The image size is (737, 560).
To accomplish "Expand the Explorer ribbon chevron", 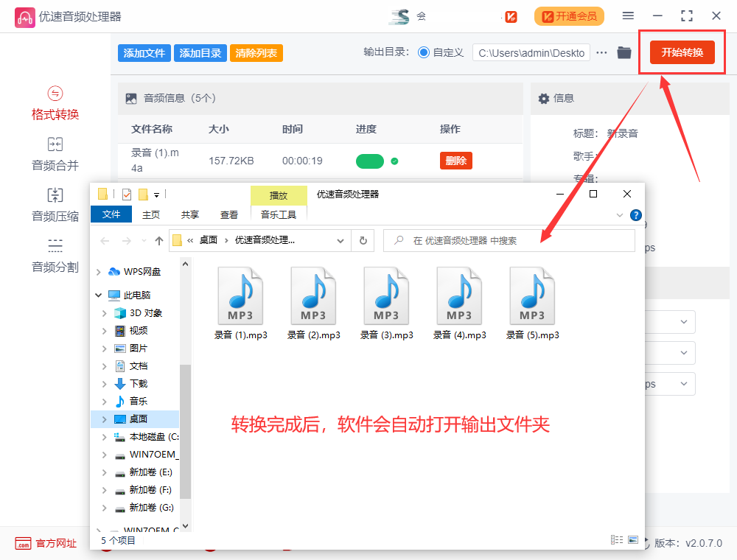I will (x=620, y=215).
